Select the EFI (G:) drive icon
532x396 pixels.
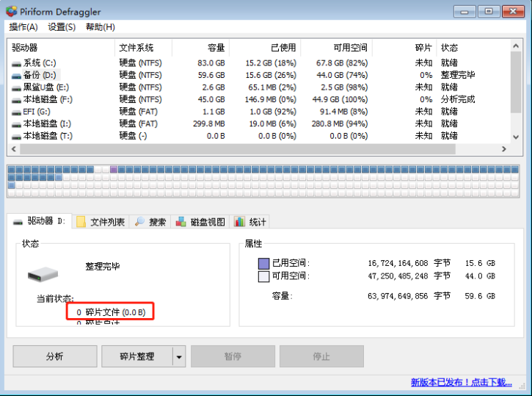(16, 112)
